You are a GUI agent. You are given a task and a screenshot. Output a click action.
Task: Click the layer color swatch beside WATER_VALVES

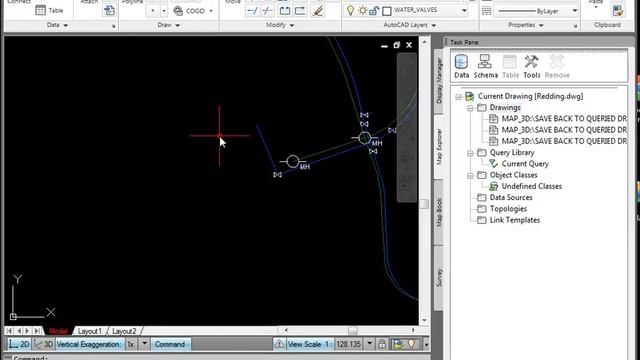click(x=387, y=11)
